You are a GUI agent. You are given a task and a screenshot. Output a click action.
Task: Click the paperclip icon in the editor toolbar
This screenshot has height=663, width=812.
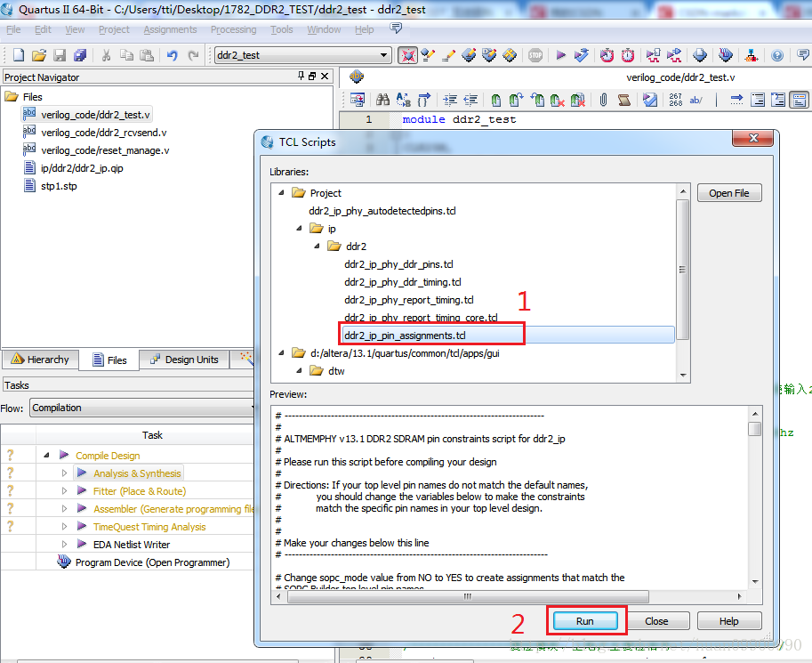pyautogui.click(x=603, y=100)
